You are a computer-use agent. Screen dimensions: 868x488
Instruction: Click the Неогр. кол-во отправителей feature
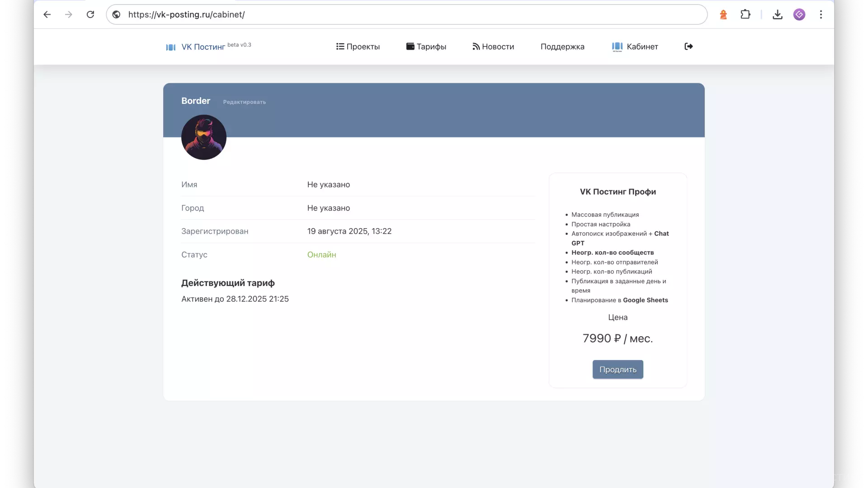pyautogui.click(x=615, y=262)
